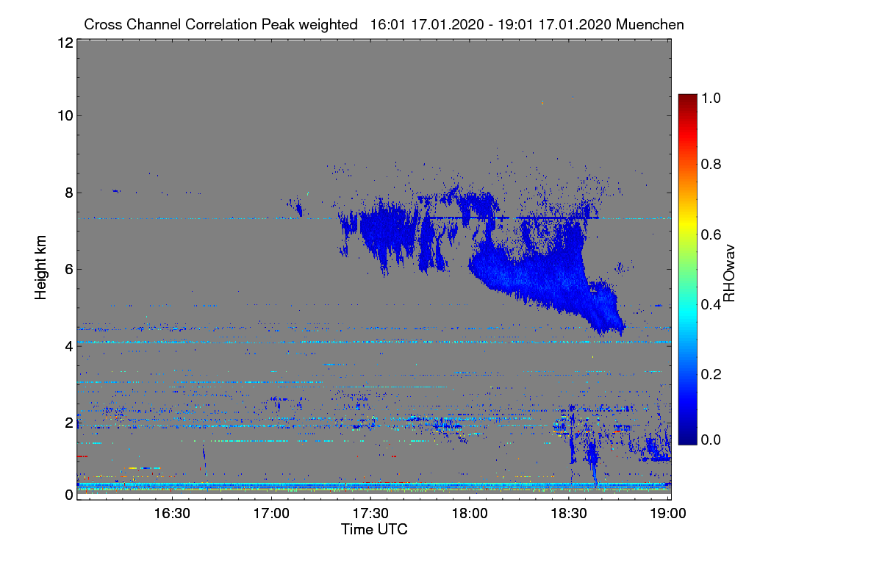
Task: Click the height axis label 10
Action: [64, 115]
